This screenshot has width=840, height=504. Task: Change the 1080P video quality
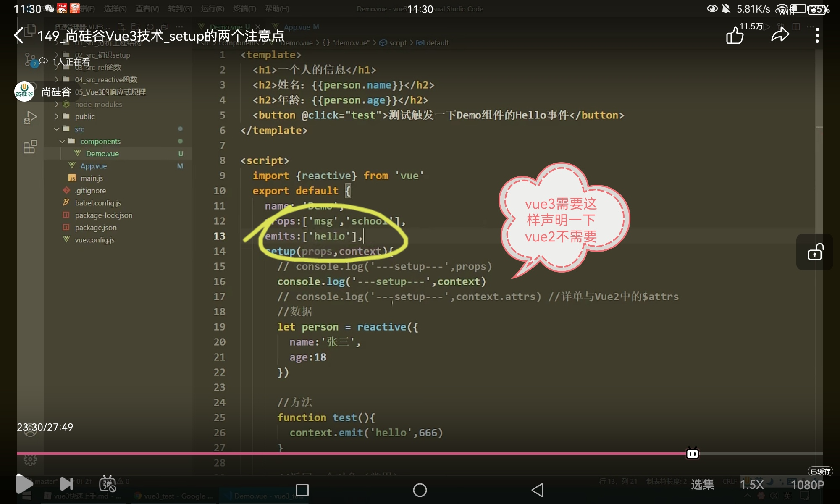[x=807, y=485]
